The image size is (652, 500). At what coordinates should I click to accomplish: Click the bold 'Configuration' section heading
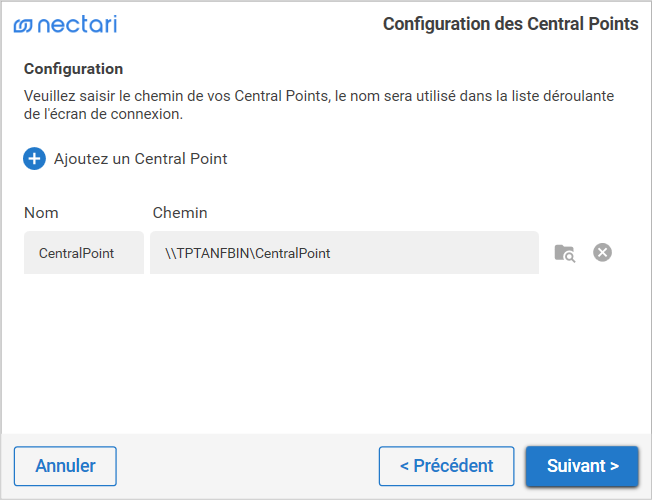tap(73, 69)
